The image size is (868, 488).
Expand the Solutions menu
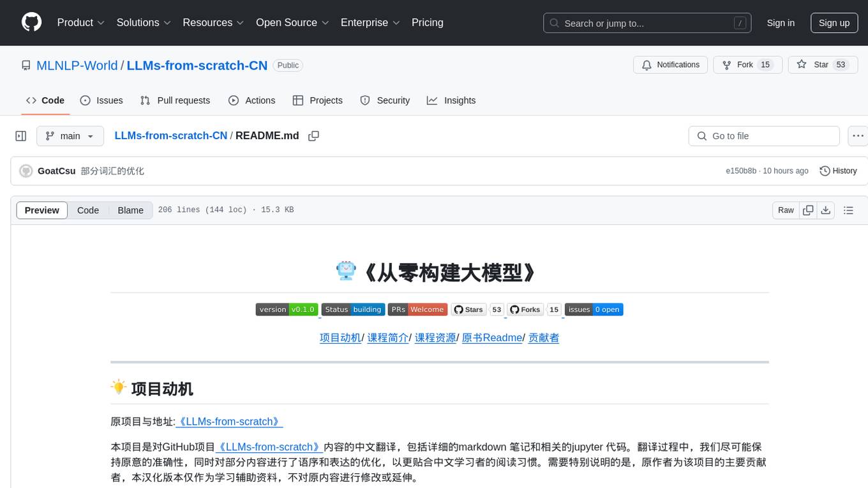click(144, 22)
